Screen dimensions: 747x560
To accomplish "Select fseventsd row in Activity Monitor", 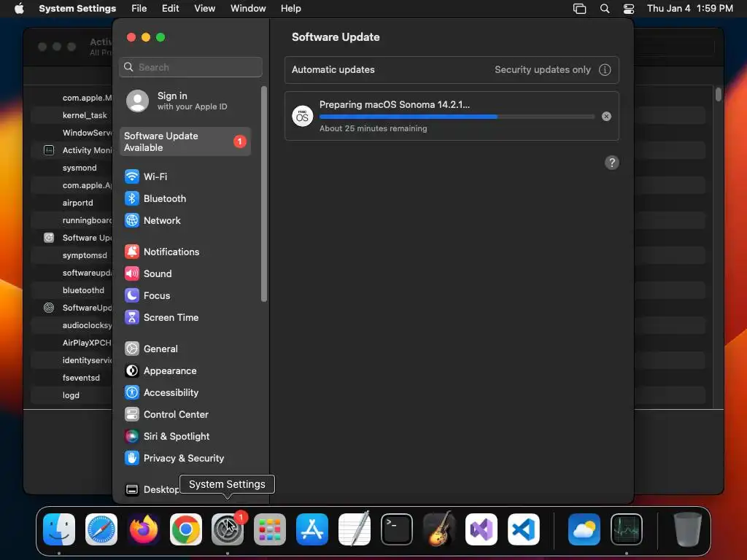I will (x=71, y=378).
